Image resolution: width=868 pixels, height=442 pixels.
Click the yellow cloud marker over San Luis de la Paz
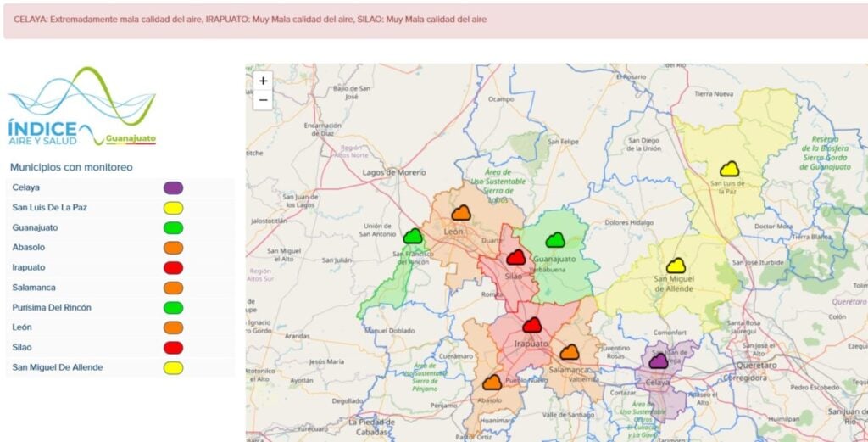[729, 169]
